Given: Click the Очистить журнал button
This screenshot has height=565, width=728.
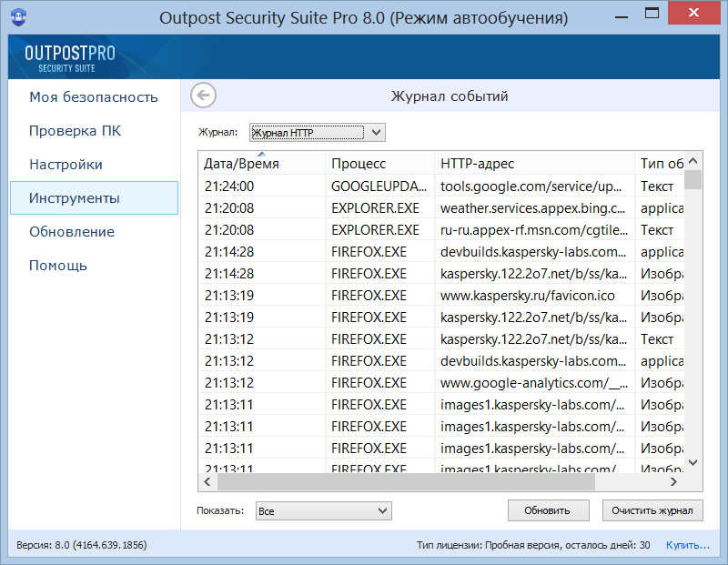Looking at the screenshot, I should 652,510.
